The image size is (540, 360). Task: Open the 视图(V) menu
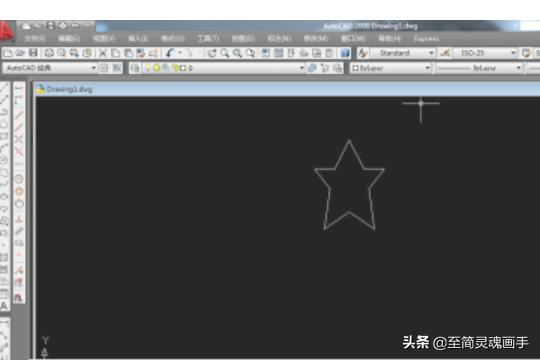pos(104,39)
